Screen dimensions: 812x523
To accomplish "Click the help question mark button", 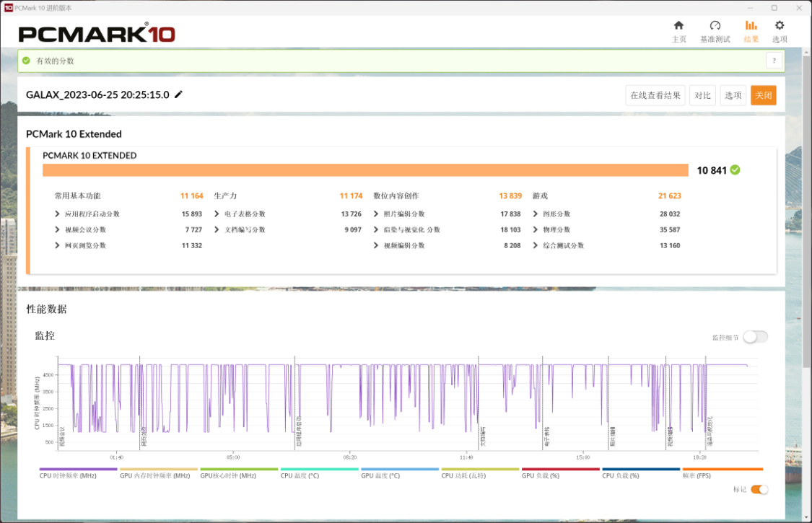I will pos(774,61).
